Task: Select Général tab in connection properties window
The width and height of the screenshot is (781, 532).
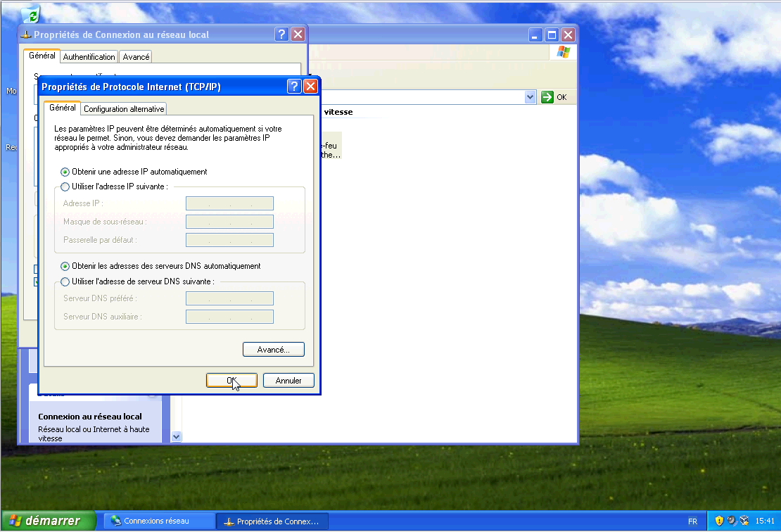Action: tap(42, 56)
